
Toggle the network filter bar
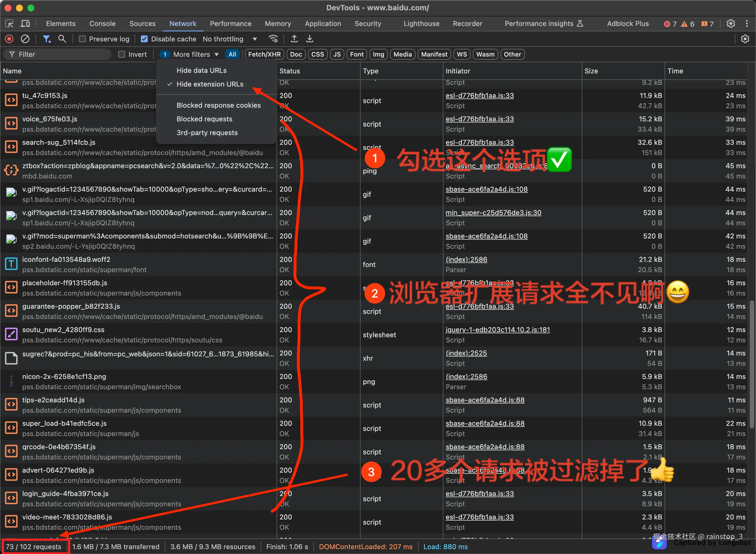click(x=47, y=39)
